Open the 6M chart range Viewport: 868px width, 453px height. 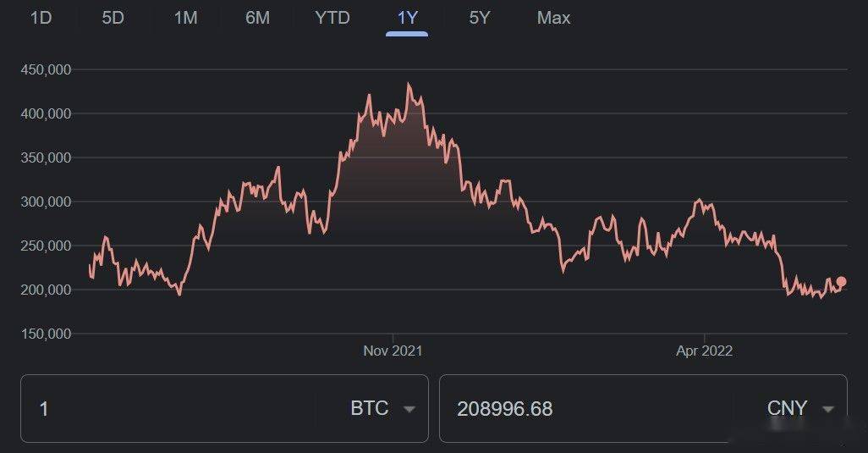click(x=257, y=18)
